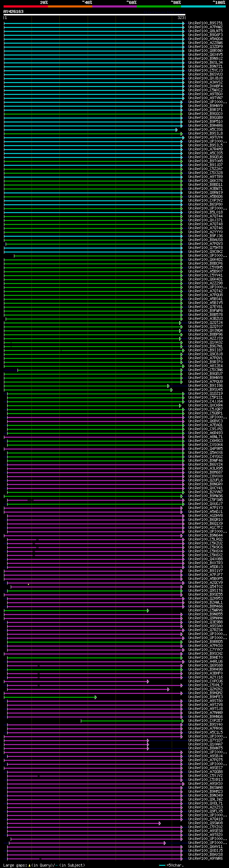Click the white query sequence bar

94,15
